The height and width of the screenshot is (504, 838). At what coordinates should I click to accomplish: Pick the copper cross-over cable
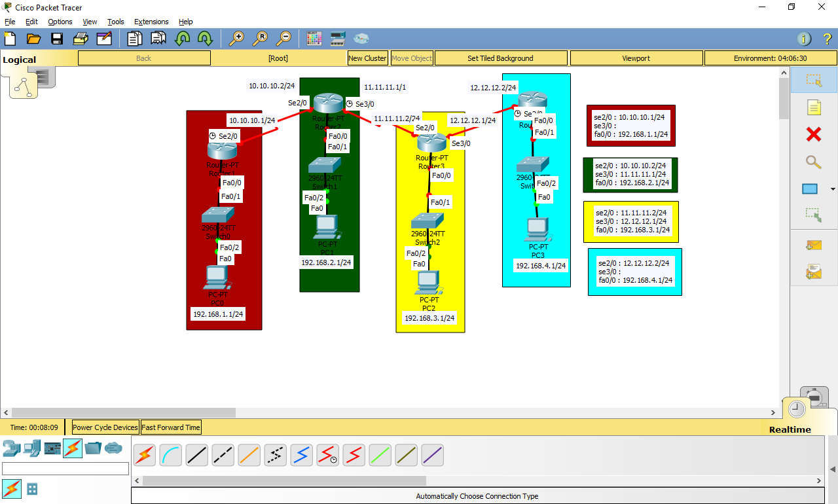[x=223, y=454]
